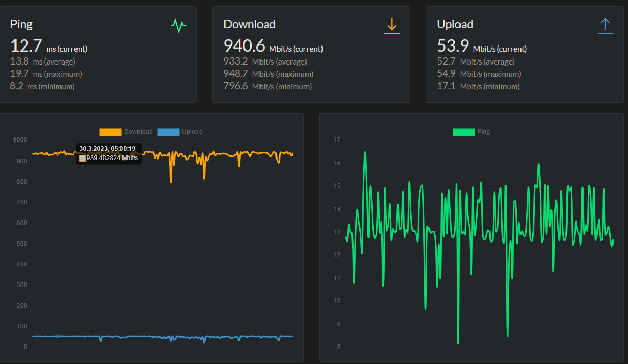The height and width of the screenshot is (364, 628).
Task: Click the tallest ping spike near 16.5 ms
Action: tap(365, 153)
